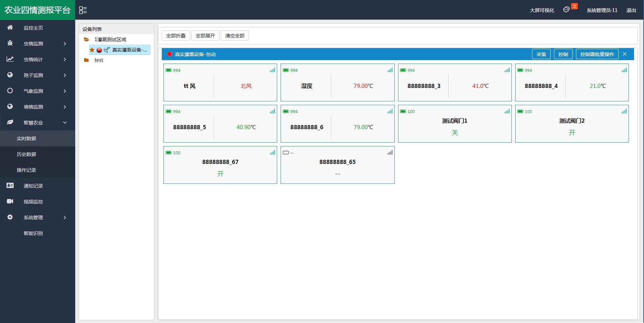Screen dimensions: 644x323
Task: Open 大屏可视化 link
Action: click(x=542, y=10)
